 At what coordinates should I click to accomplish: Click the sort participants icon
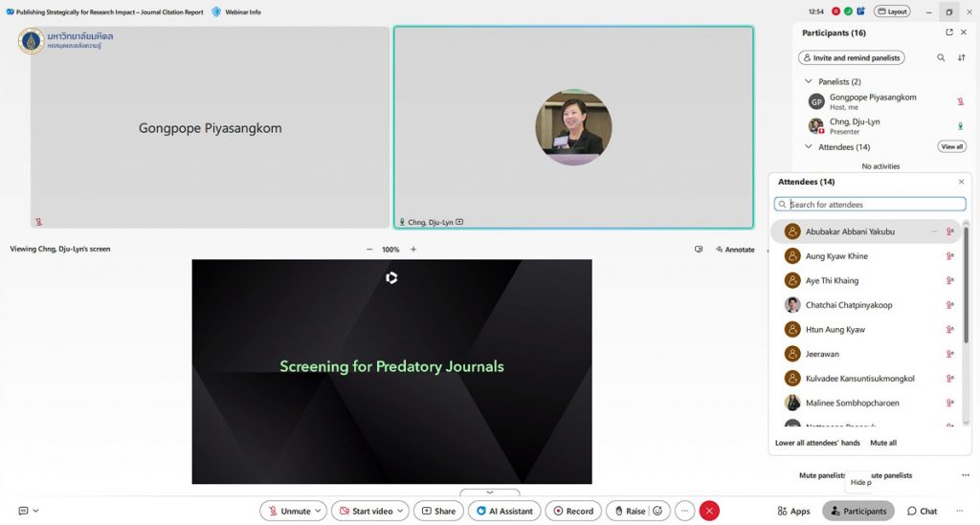962,57
